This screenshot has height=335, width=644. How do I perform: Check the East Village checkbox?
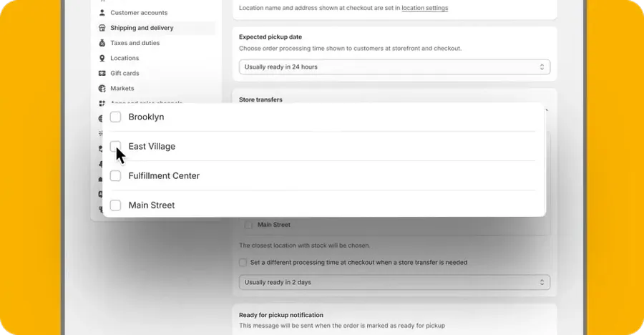115,146
